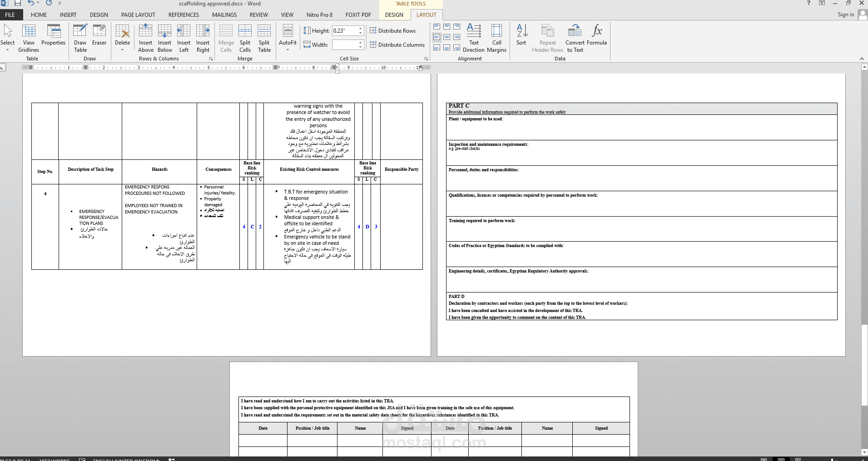This screenshot has height=461, width=868.
Task: Go to the PAGE LAYOUT tab
Action: pos(138,15)
